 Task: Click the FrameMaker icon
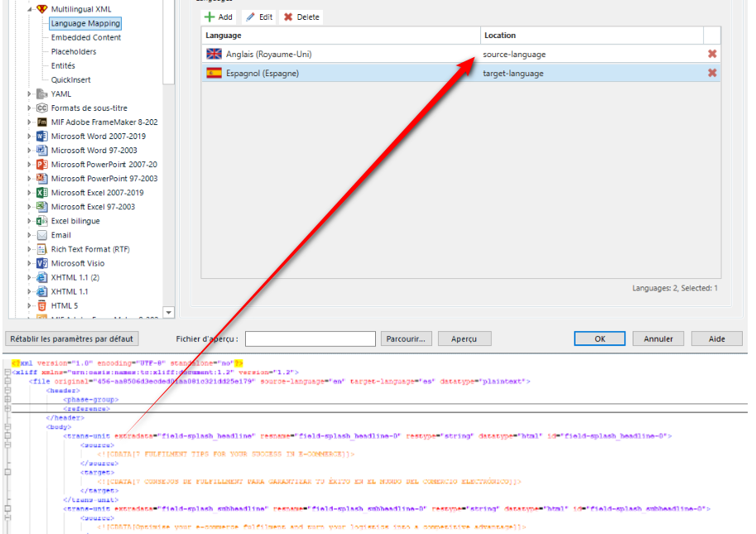point(42,122)
